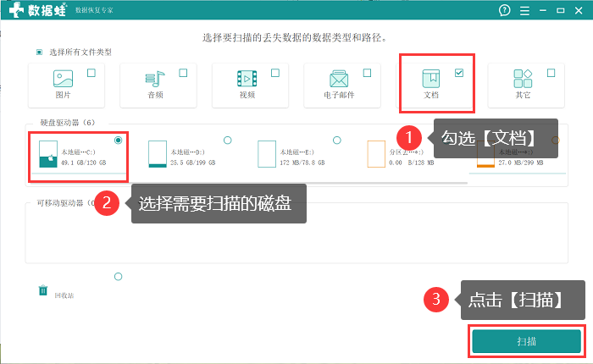Select the D: drive radio button
Image resolution: width=593 pixels, height=364 pixels.
point(227,141)
